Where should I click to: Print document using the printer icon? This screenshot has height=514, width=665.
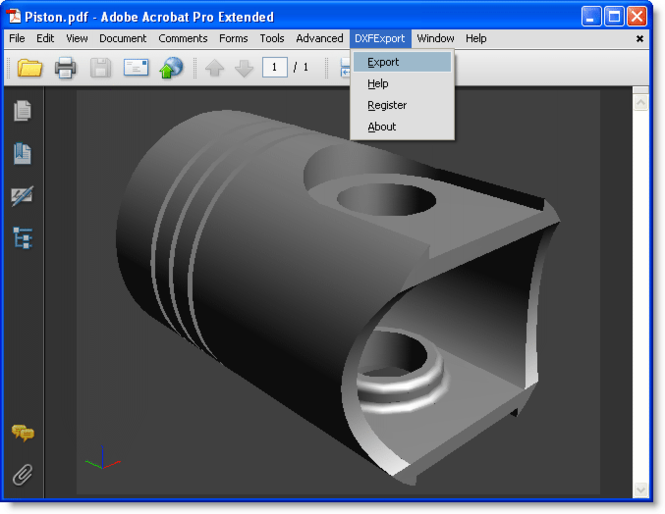[x=65, y=67]
